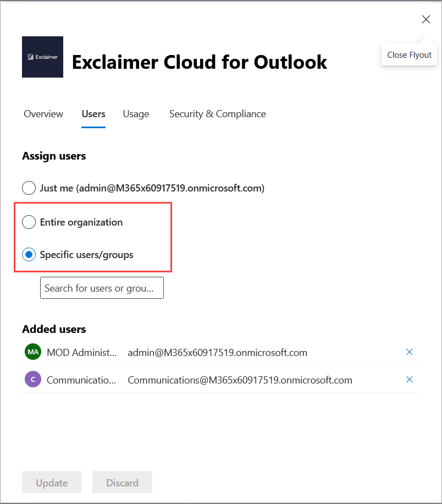442x504 pixels.
Task: Click the Close Flyout label
Action: click(x=409, y=54)
